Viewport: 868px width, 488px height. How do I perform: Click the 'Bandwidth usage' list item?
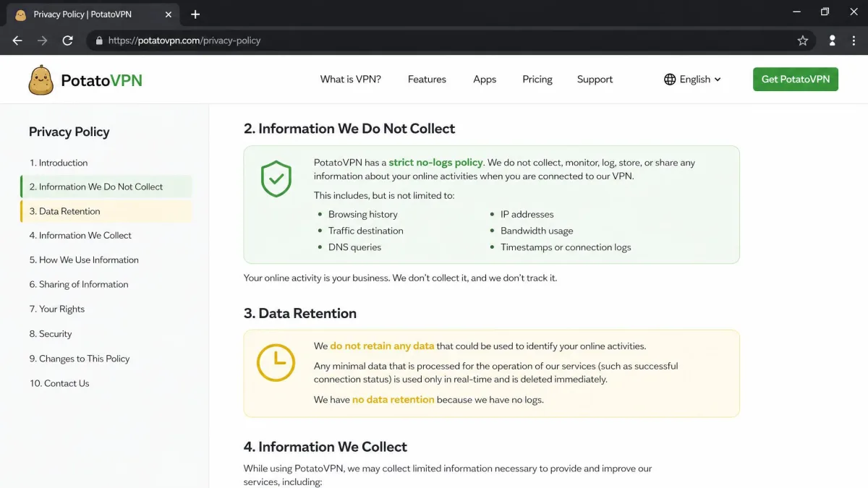point(537,231)
